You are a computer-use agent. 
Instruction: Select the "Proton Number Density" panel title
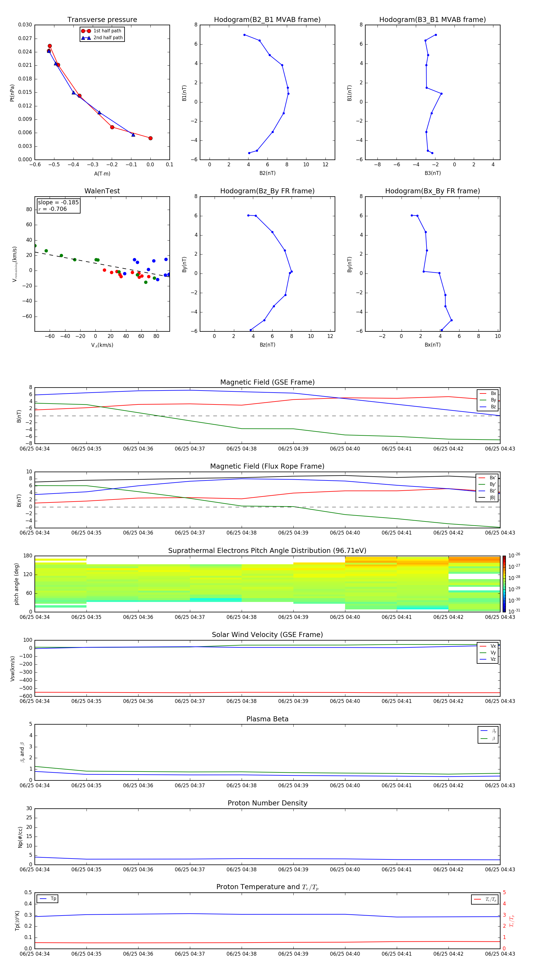pos(267,804)
